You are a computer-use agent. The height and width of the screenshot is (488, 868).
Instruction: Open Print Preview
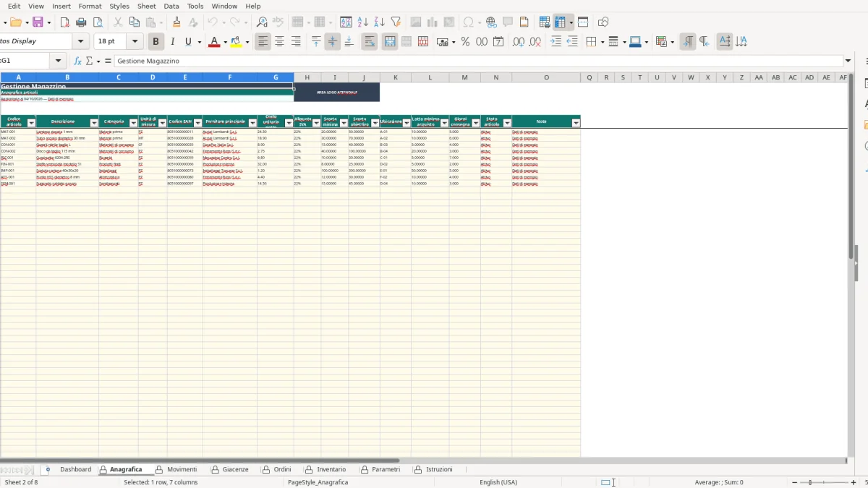click(x=98, y=22)
